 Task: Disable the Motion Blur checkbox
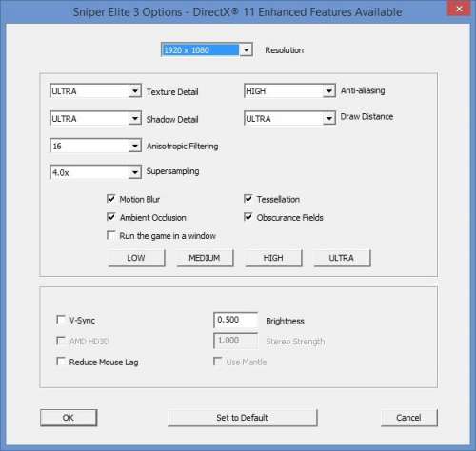click(x=111, y=199)
